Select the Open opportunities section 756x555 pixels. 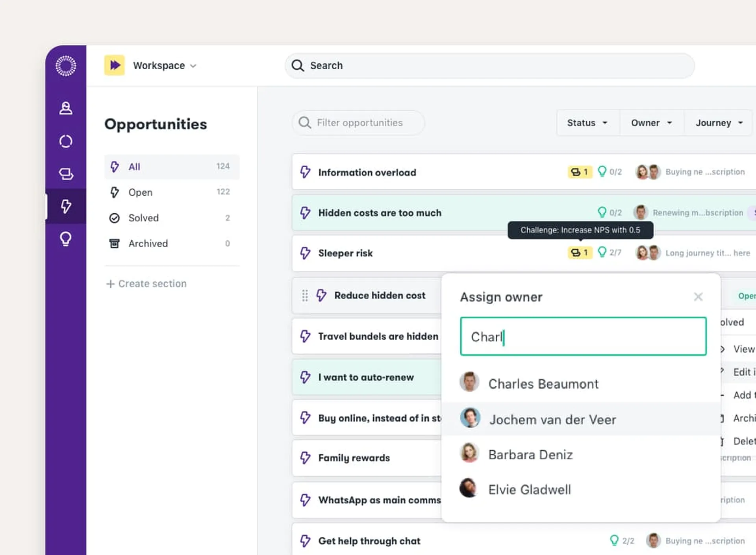pos(172,192)
